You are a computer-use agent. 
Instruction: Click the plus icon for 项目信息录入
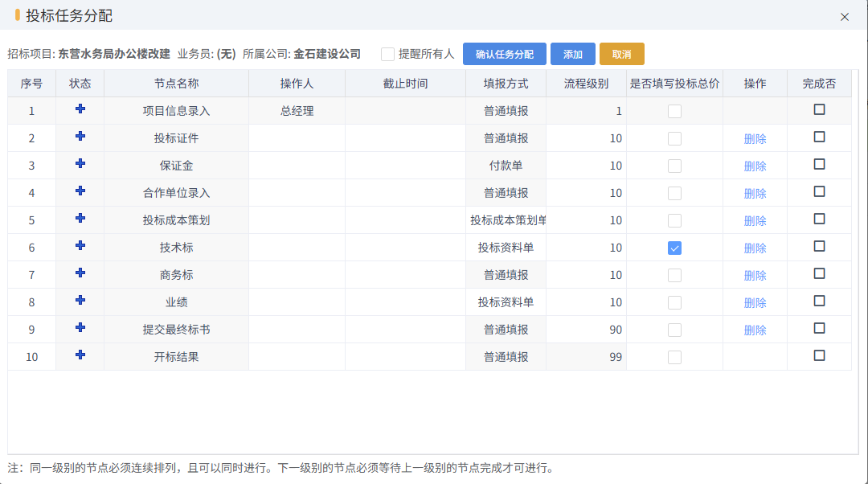[x=80, y=111]
